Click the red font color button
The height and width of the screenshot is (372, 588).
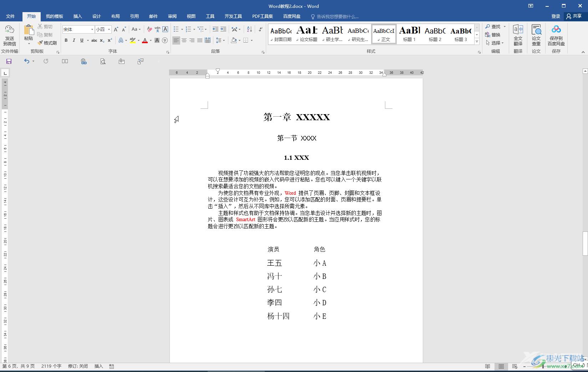click(x=145, y=40)
